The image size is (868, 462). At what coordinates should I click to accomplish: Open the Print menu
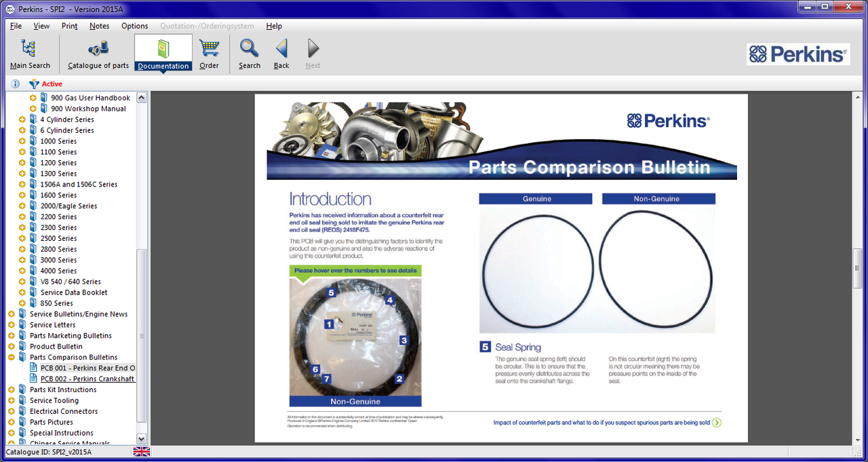tap(69, 26)
